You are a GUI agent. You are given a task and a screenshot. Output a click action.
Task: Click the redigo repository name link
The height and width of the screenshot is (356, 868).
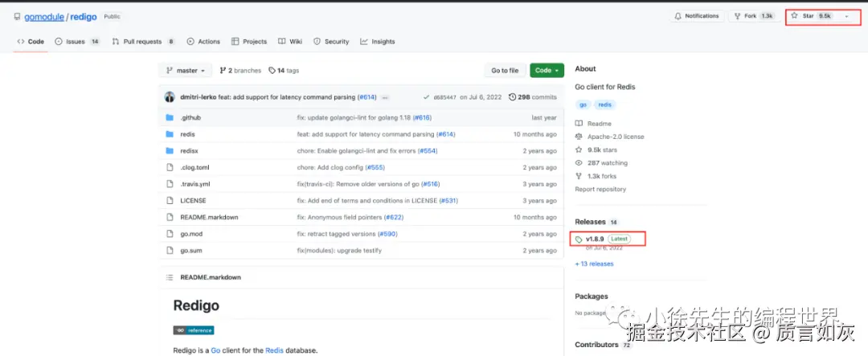coord(84,17)
